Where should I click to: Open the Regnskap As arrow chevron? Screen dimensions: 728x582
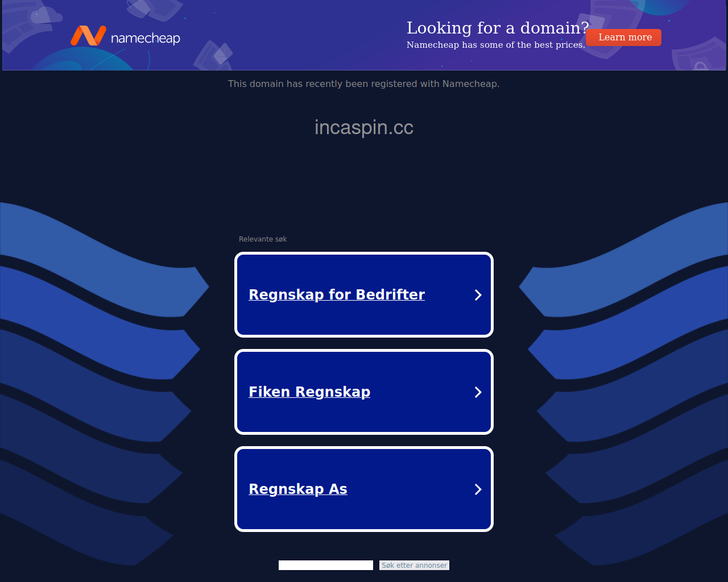478,489
